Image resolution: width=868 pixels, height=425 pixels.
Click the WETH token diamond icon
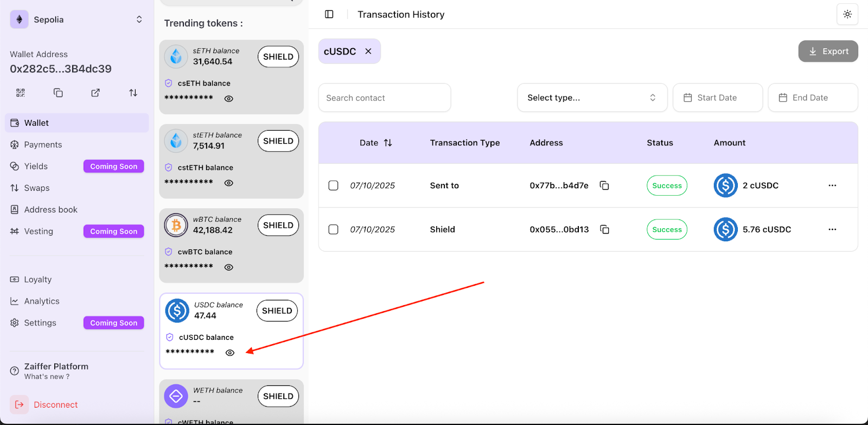click(176, 396)
